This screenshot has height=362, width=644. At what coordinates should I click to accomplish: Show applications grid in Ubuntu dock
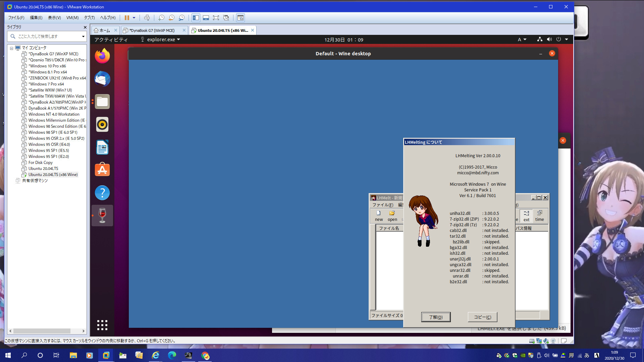(102, 325)
